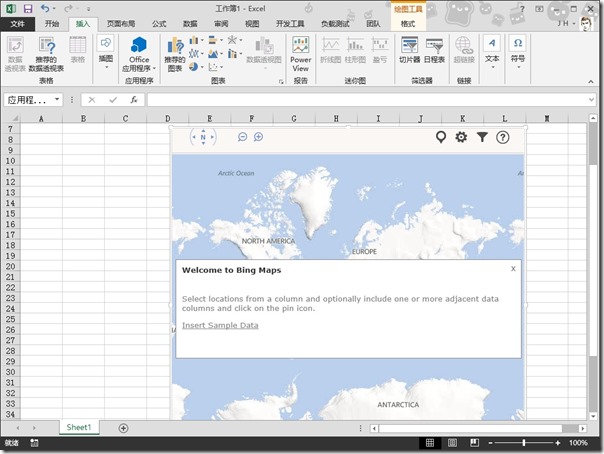Insert 折线图 line sparkline
Image resolution: width=604 pixels, height=454 pixels.
331,50
